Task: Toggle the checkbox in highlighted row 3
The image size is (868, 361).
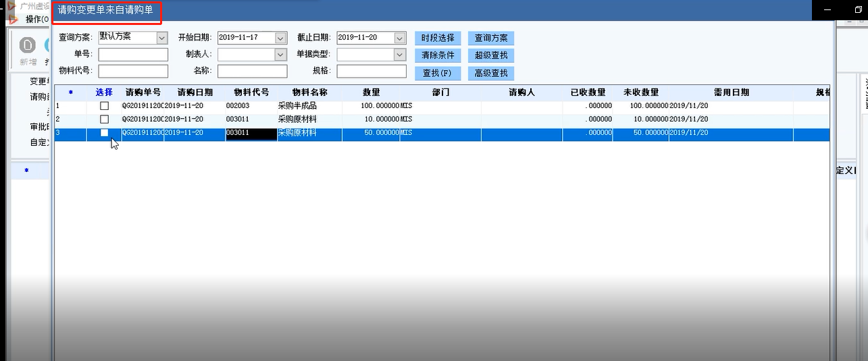Action: [104, 133]
